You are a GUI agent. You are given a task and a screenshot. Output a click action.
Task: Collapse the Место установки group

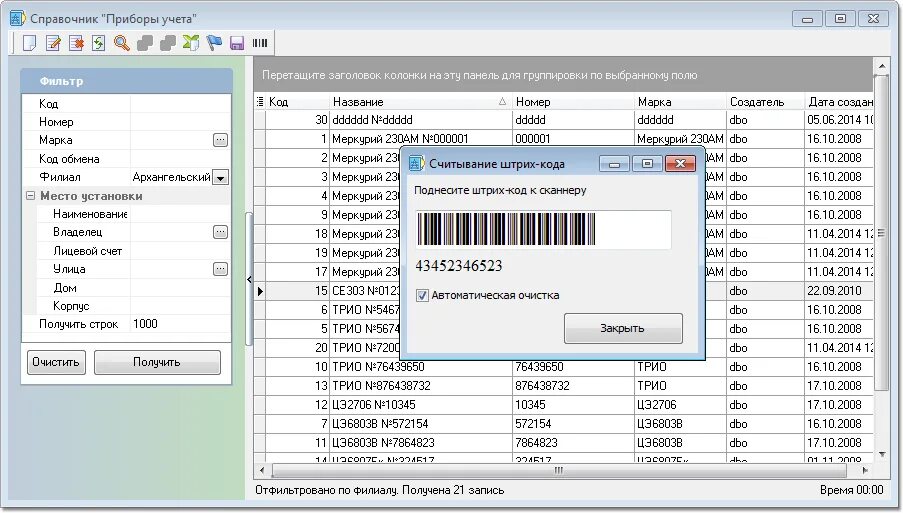coord(31,196)
